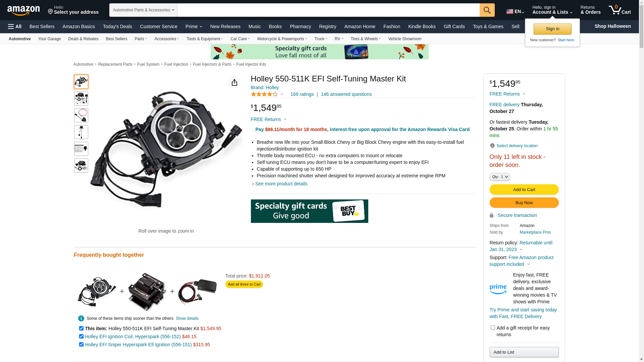Open the shopping cart icon
Screen dimensions: 644x362
coord(620,10)
